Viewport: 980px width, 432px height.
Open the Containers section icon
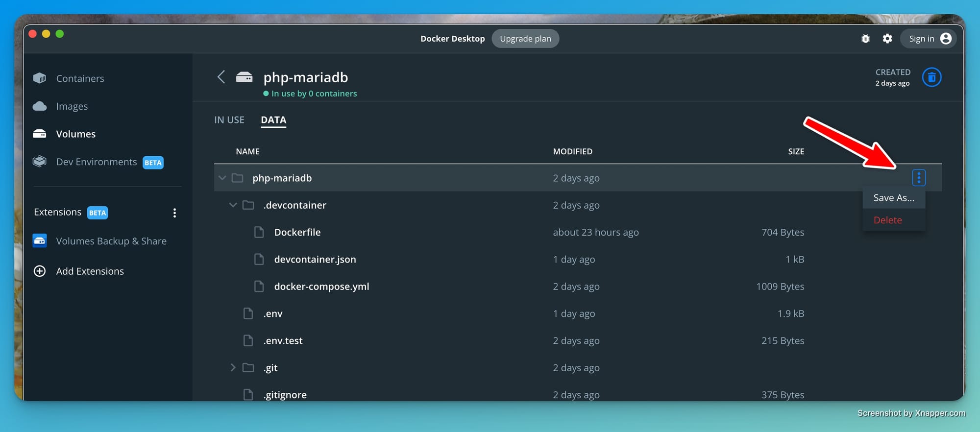(40, 78)
